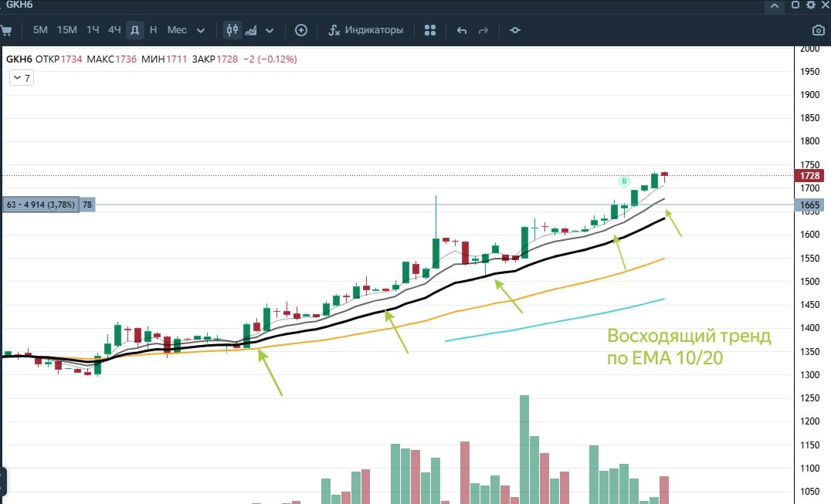Click the 2000 price axis label
831x504 pixels.
coord(810,49)
